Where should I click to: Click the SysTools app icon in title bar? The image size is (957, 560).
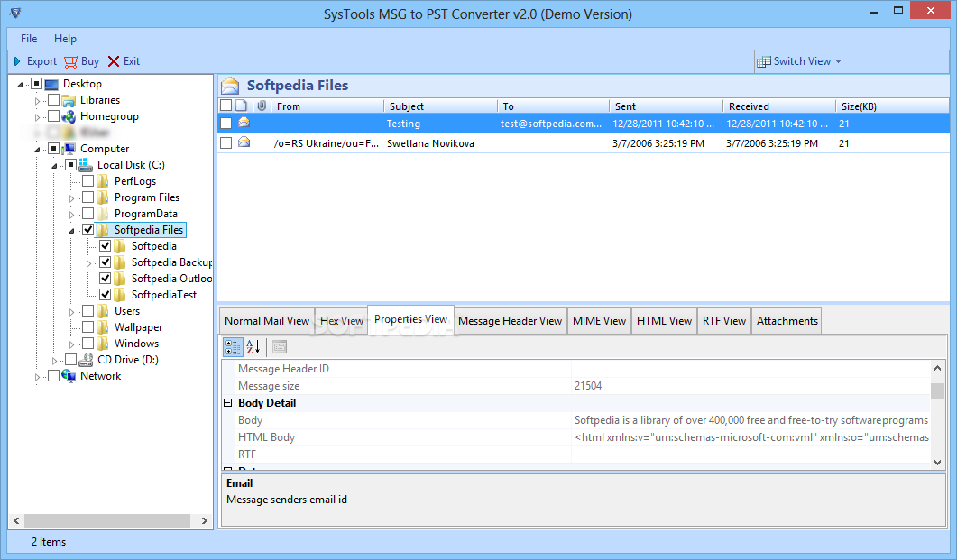[16, 13]
